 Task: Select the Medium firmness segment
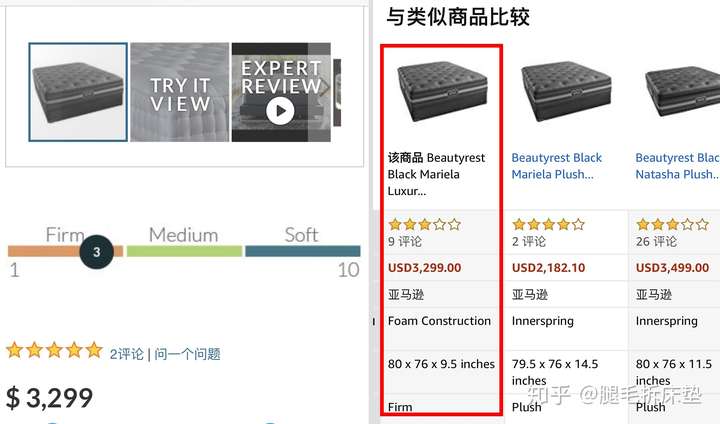click(184, 251)
